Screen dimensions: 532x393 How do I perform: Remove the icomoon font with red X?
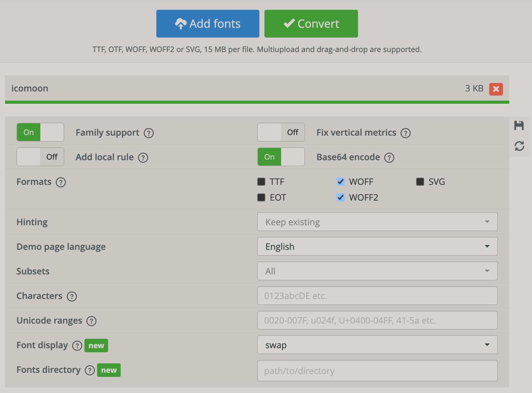tap(496, 89)
